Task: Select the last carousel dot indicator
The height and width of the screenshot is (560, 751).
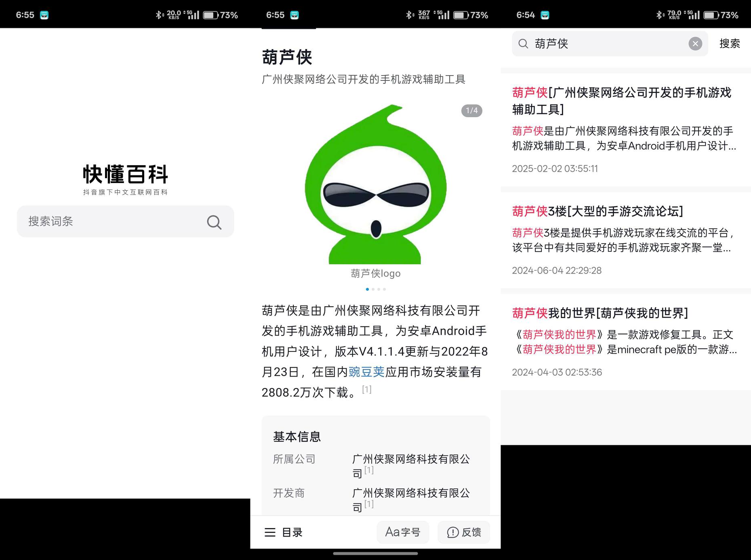Action: [x=384, y=289]
